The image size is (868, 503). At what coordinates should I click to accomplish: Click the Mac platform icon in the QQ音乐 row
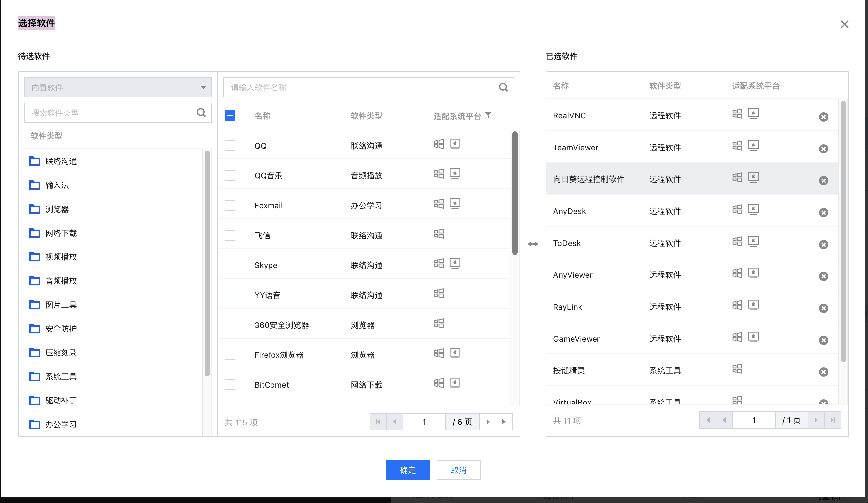[455, 173]
